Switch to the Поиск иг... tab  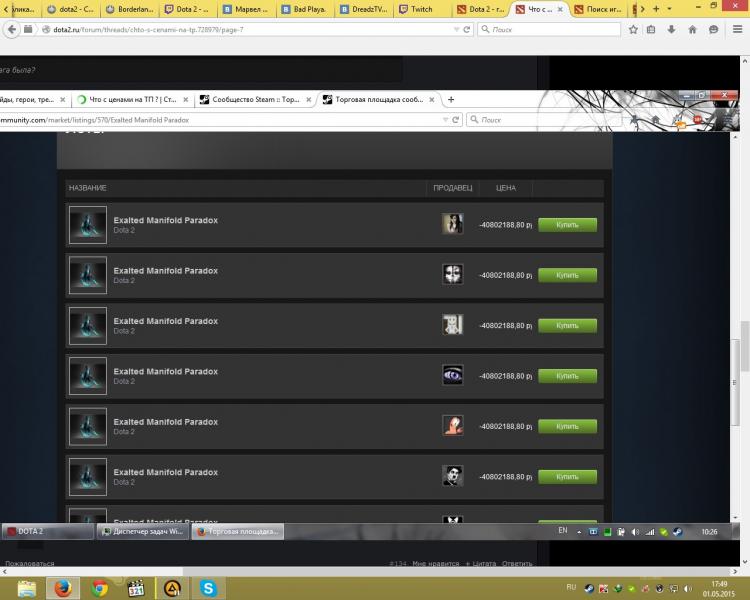598,9
